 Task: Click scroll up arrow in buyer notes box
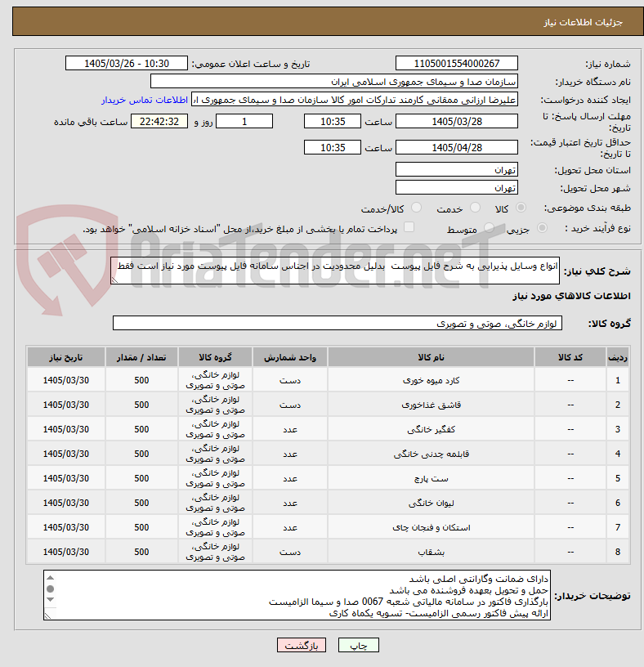pos(50,578)
